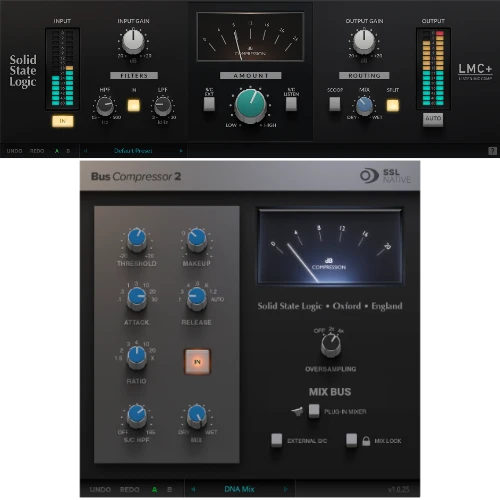Image resolution: width=500 pixels, height=500 pixels.
Task: Toggle the AUTO output gain button
Action: pyautogui.click(x=433, y=119)
